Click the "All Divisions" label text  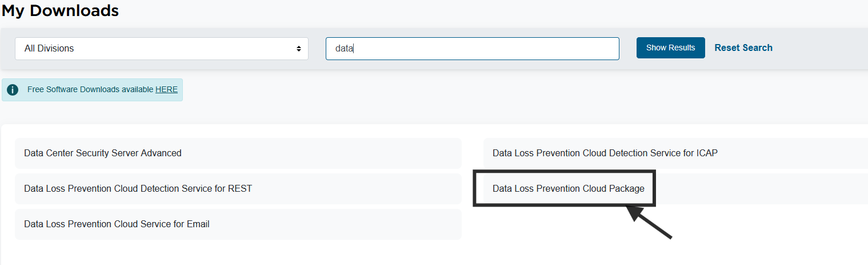click(x=49, y=49)
